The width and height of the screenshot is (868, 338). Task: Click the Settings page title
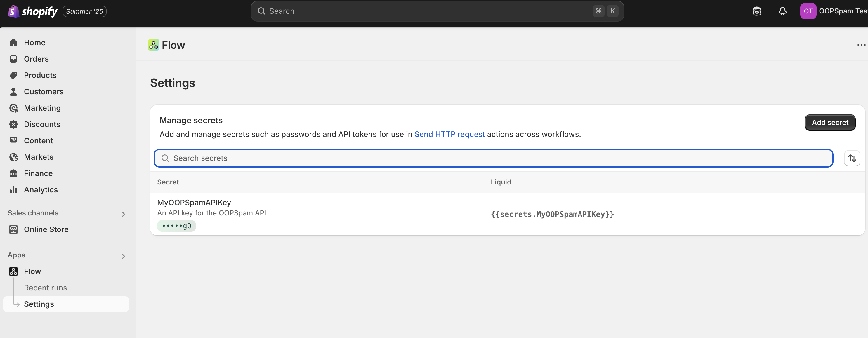(x=173, y=83)
